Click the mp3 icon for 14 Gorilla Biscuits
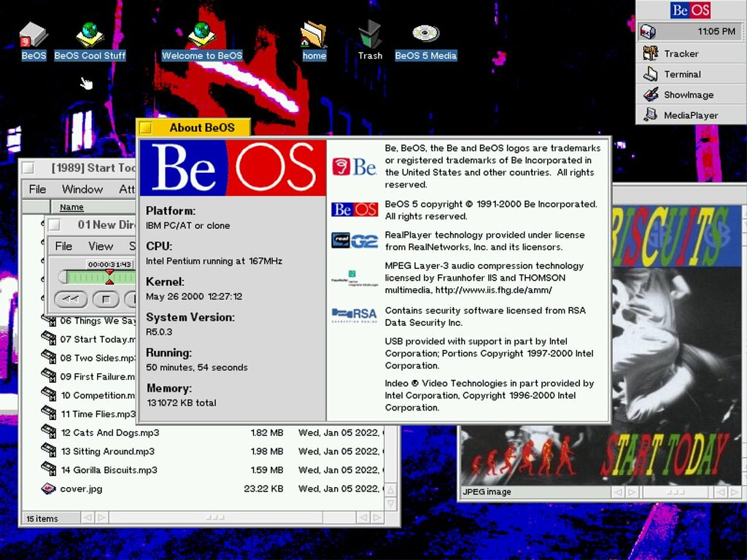747x560 pixels. [49, 469]
